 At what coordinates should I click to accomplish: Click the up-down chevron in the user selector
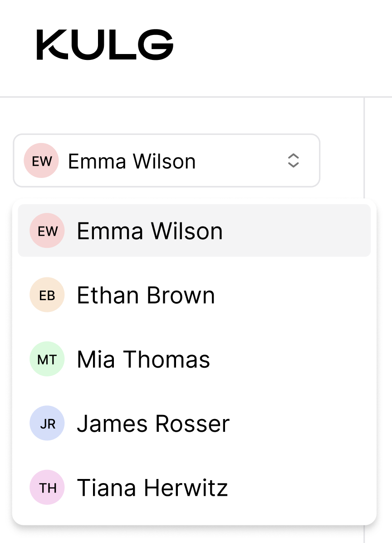coord(294,161)
